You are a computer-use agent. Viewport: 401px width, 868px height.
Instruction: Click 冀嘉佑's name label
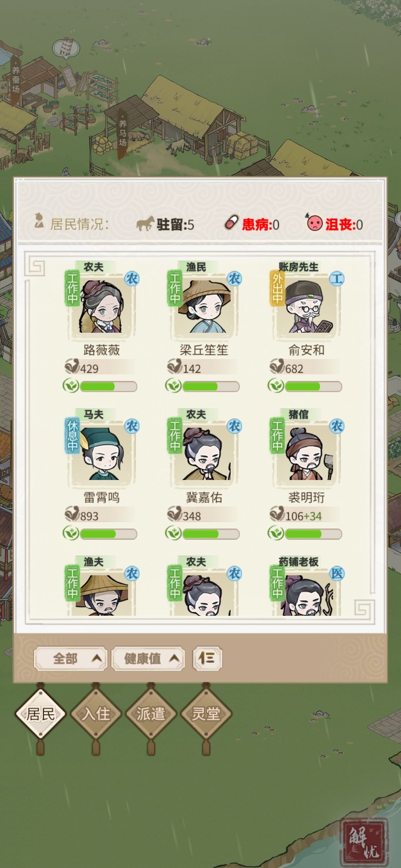tap(204, 497)
